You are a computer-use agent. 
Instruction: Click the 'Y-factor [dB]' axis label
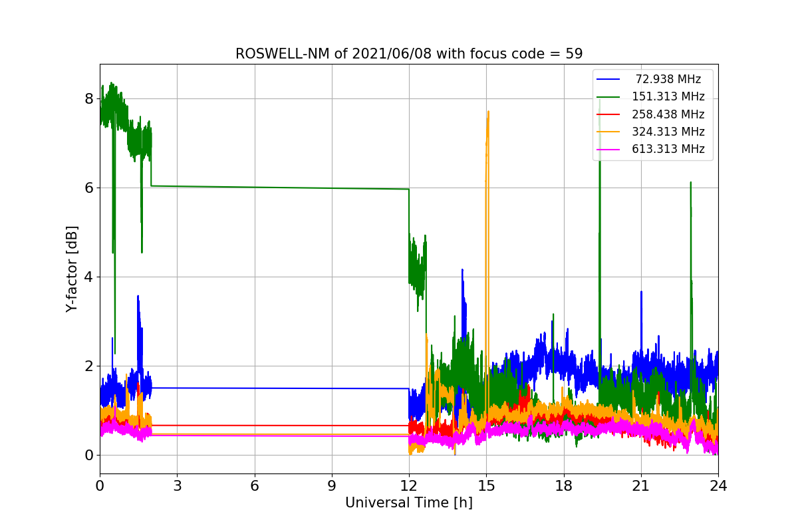coord(72,269)
